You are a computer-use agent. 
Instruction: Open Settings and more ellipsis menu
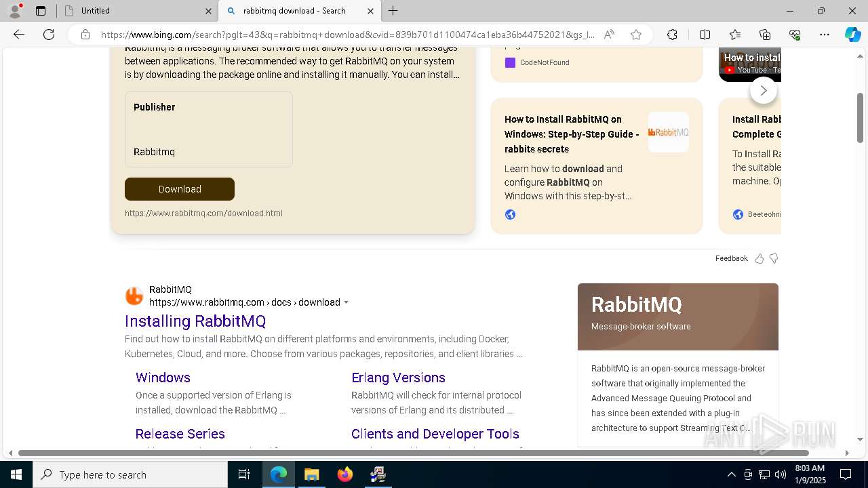[825, 35]
